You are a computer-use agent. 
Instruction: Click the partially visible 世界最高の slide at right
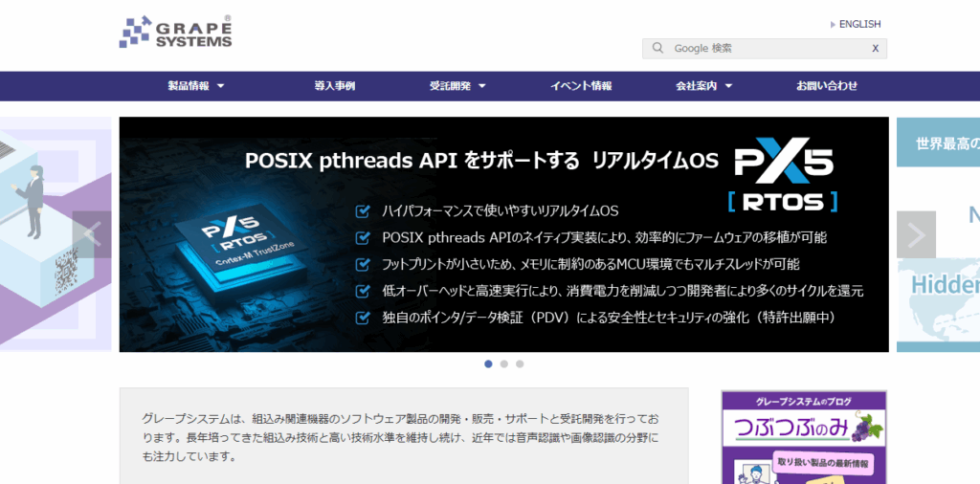pyautogui.click(x=938, y=234)
